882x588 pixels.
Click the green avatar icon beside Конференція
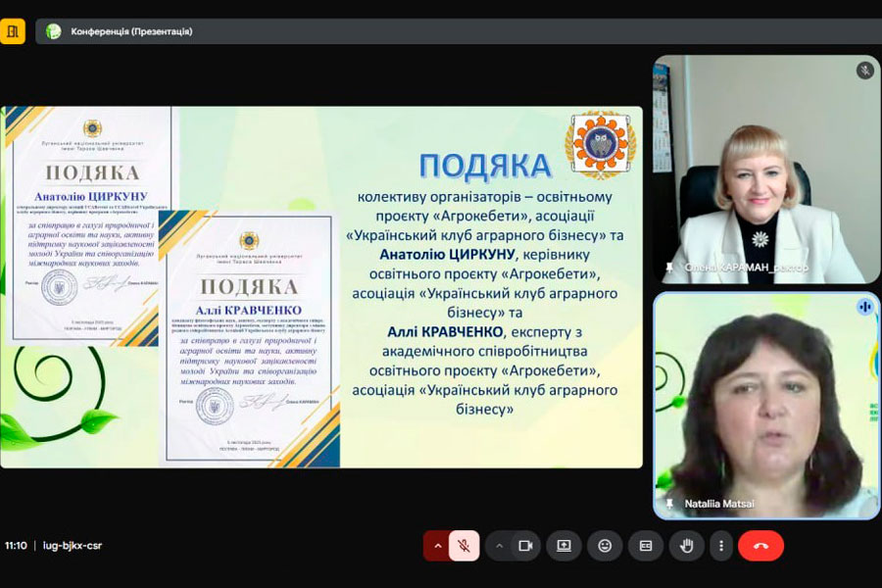(54, 31)
